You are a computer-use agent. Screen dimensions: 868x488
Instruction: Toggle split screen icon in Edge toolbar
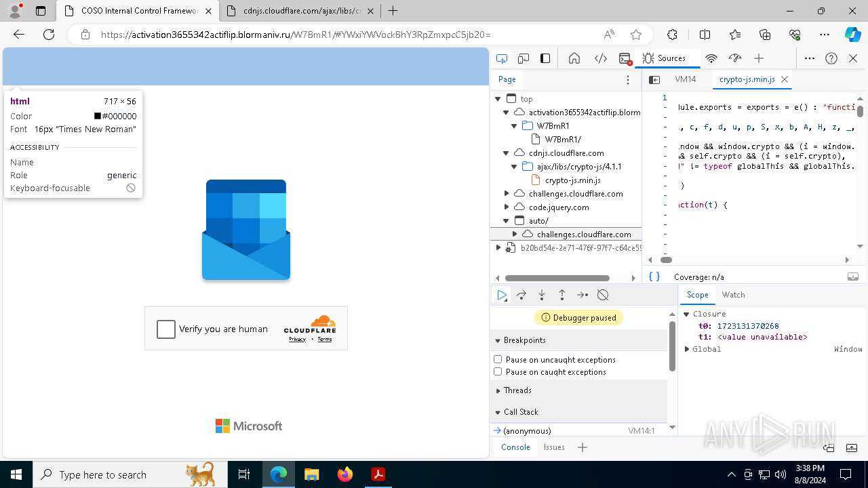click(705, 35)
